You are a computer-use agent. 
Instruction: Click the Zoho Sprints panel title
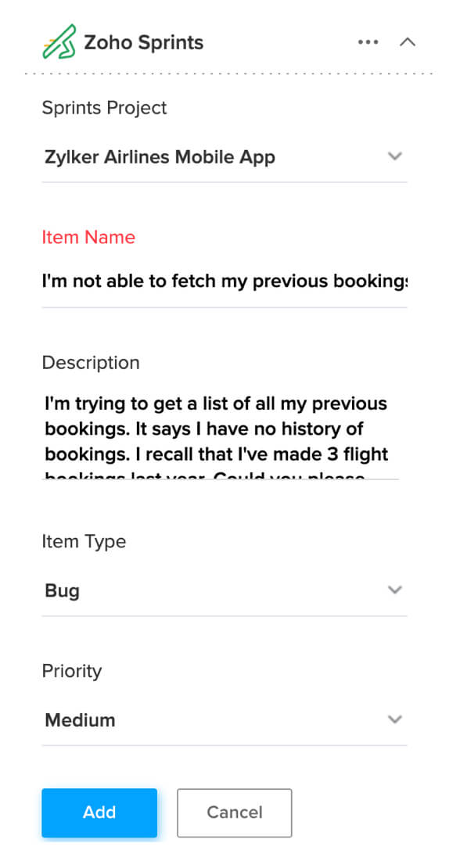point(144,43)
